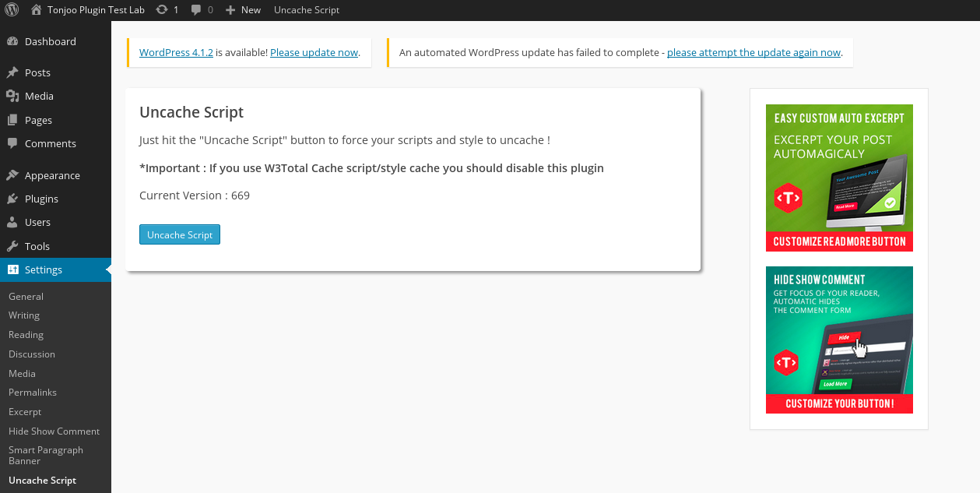Open the Comments menu item in sidebar

(55, 143)
